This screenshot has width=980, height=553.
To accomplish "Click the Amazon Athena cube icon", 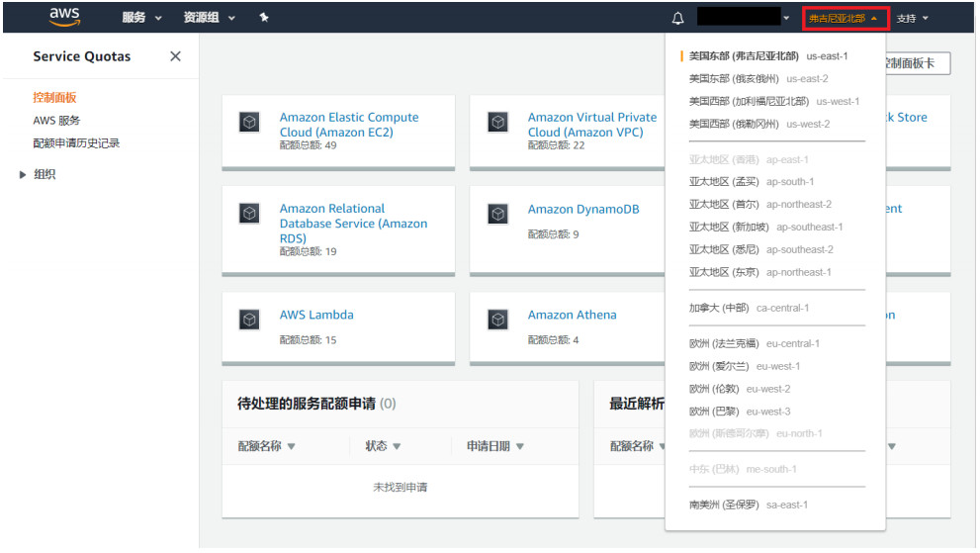I will point(498,320).
